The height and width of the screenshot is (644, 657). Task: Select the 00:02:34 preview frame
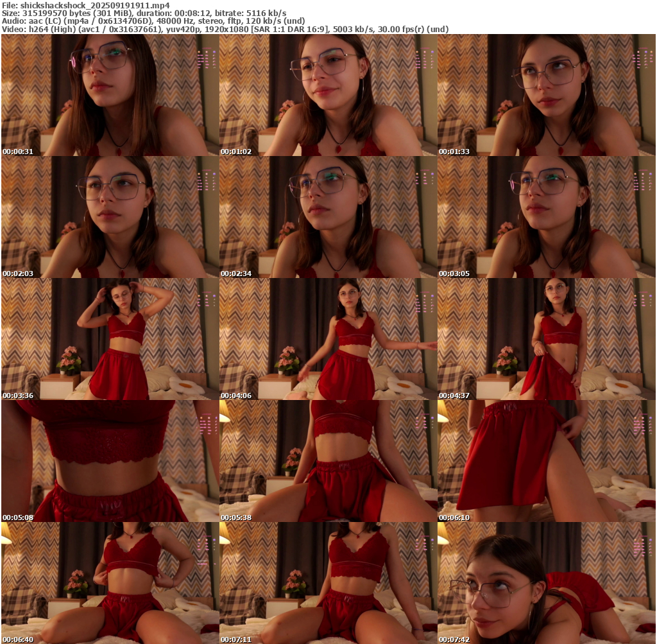(328, 217)
